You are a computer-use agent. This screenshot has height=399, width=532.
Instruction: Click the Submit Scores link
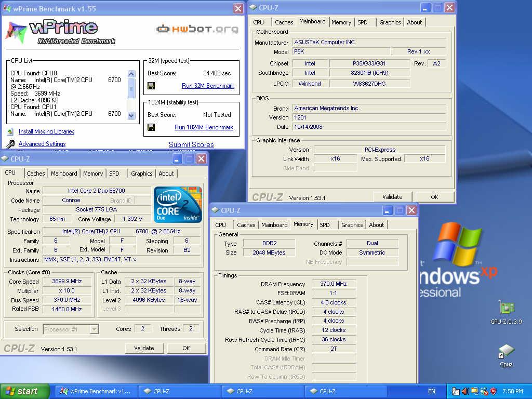pos(191,144)
